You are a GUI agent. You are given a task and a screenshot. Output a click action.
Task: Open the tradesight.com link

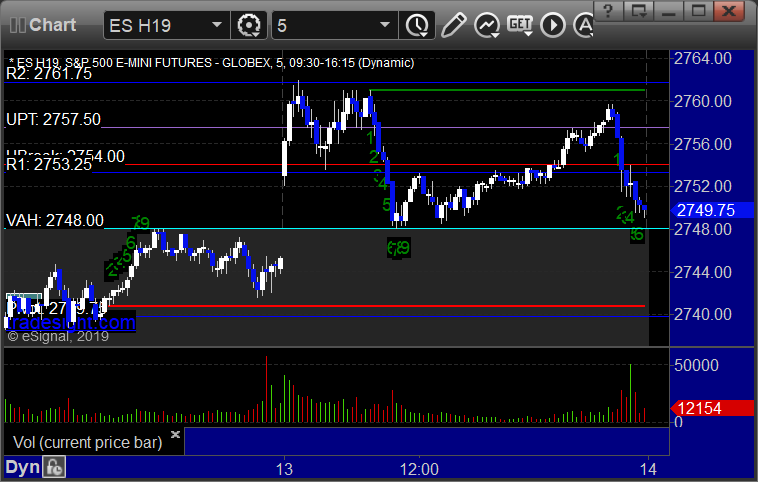(x=71, y=322)
